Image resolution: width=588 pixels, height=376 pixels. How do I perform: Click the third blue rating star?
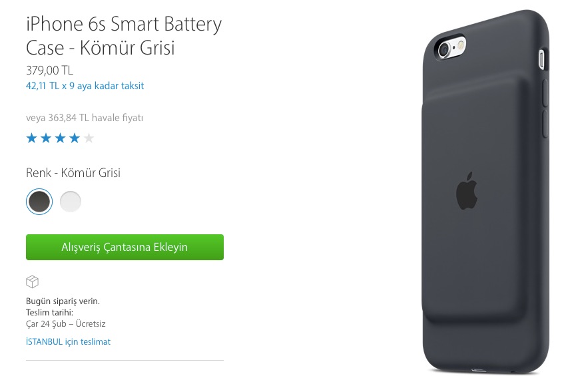(x=61, y=138)
